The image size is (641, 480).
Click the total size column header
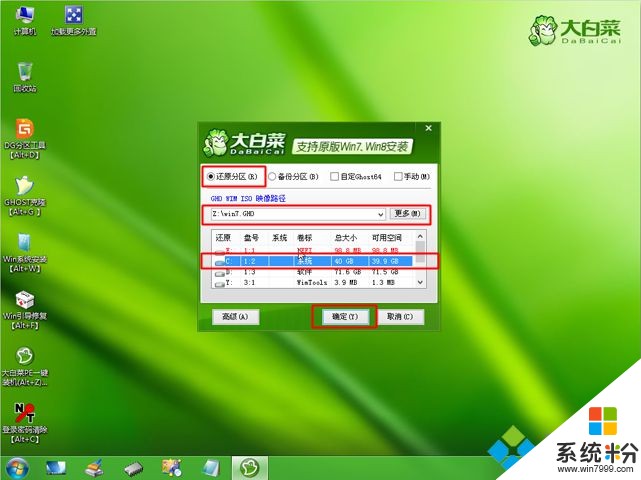click(x=345, y=238)
